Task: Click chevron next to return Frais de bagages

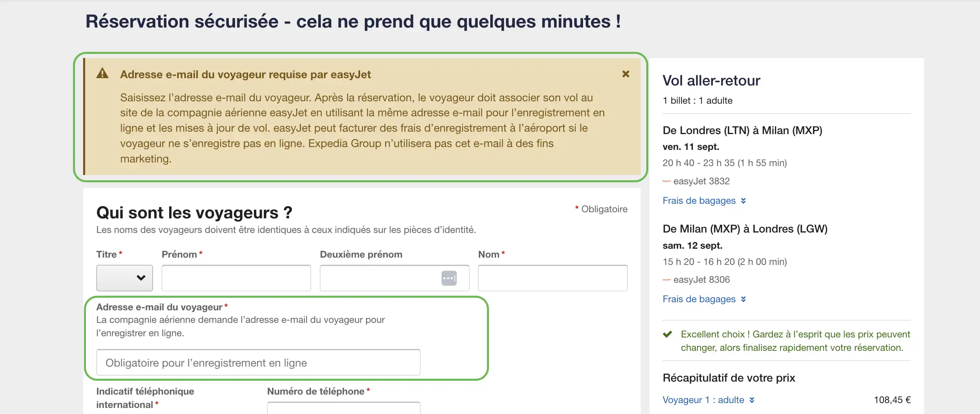Action: [743, 299]
